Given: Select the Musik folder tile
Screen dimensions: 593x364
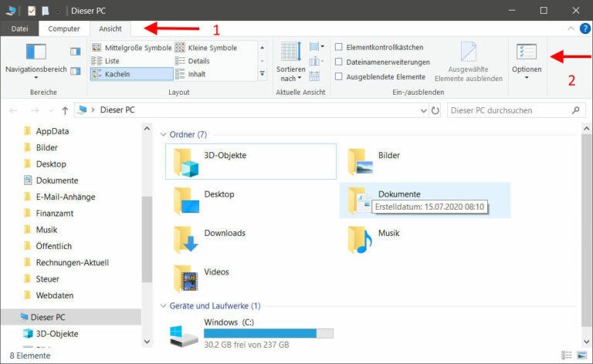Looking at the screenshot, I should point(425,239).
